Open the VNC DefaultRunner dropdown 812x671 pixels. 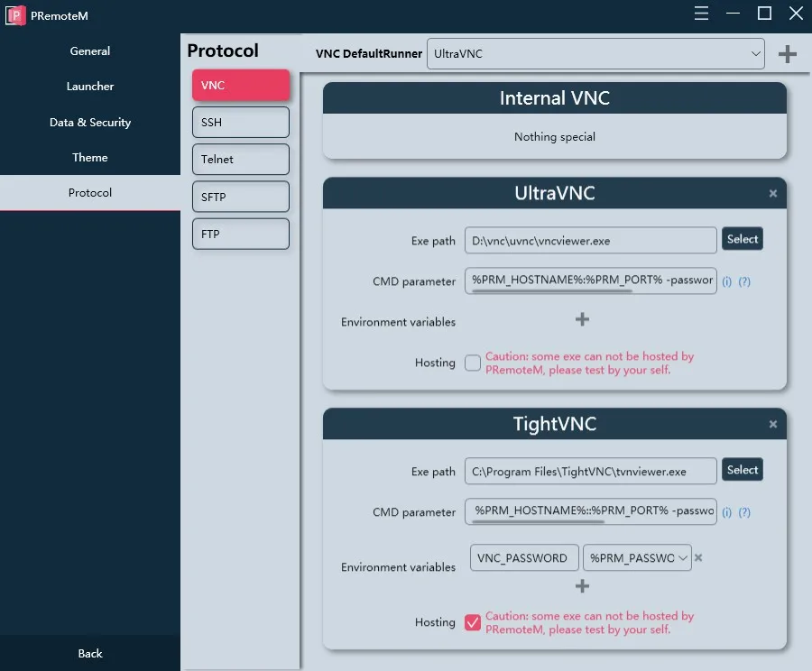click(x=595, y=54)
